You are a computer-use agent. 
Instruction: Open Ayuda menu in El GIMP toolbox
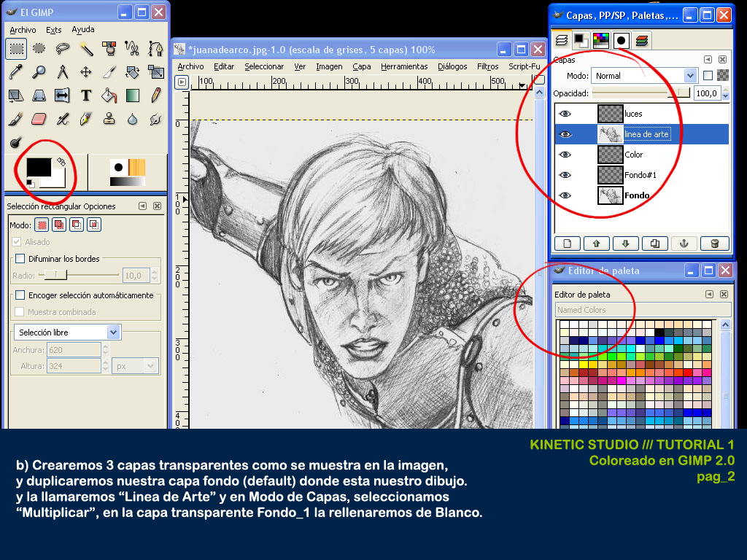(83, 29)
